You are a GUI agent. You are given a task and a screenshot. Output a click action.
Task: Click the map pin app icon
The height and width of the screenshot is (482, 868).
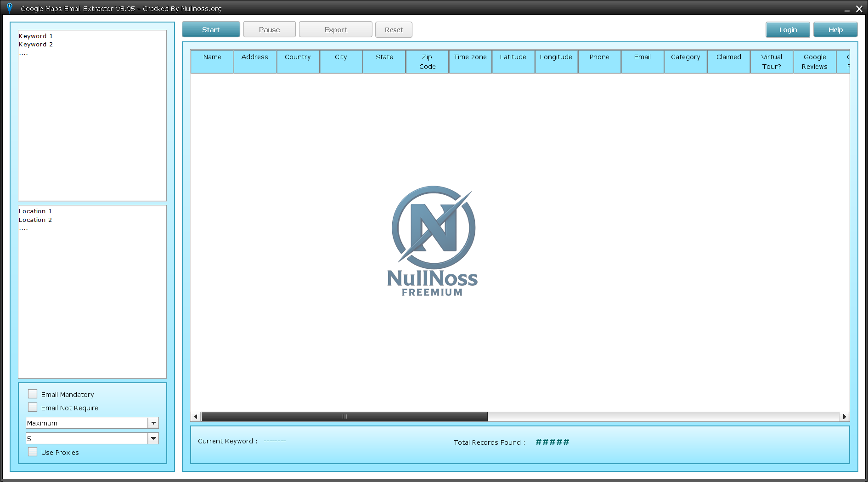[9, 8]
